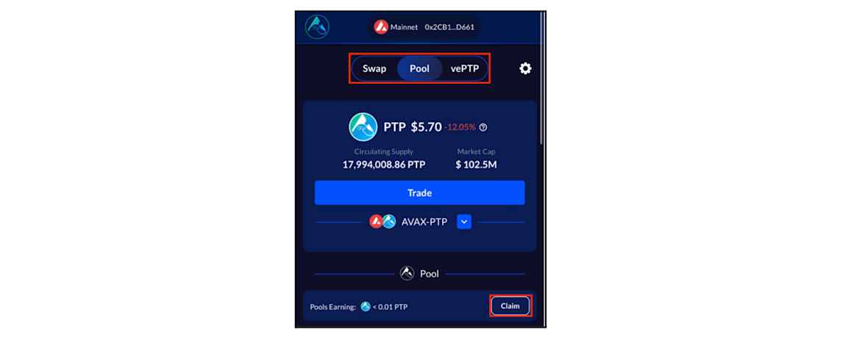This screenshot has width=868, height=340.
Task: Click the icon next to the Pool heading
Action: coord(408,274)
